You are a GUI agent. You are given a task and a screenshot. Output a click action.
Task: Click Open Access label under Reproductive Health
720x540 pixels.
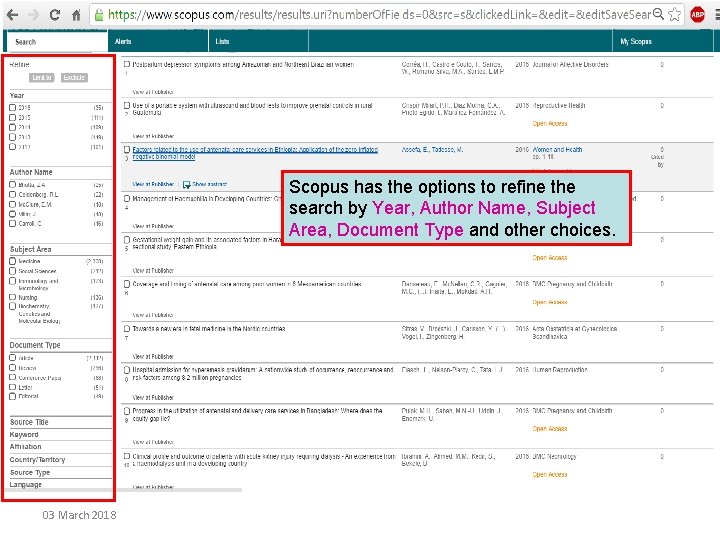point(550,124)
